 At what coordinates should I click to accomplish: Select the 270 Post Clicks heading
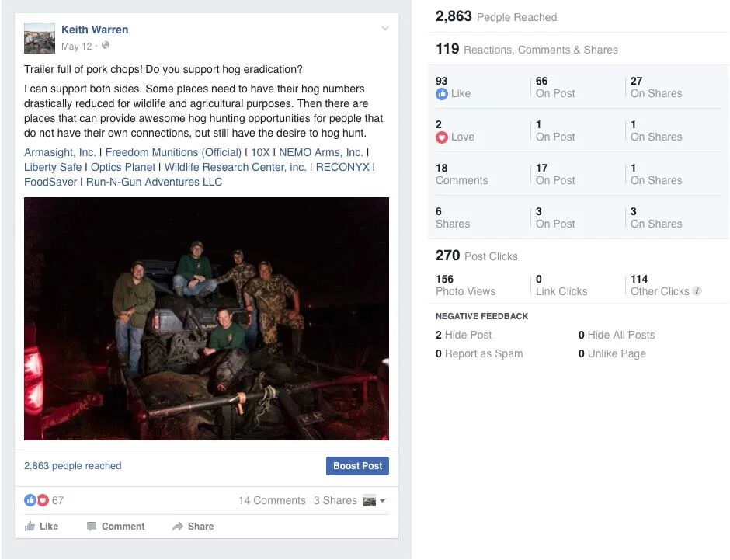(x=477, y=256)
